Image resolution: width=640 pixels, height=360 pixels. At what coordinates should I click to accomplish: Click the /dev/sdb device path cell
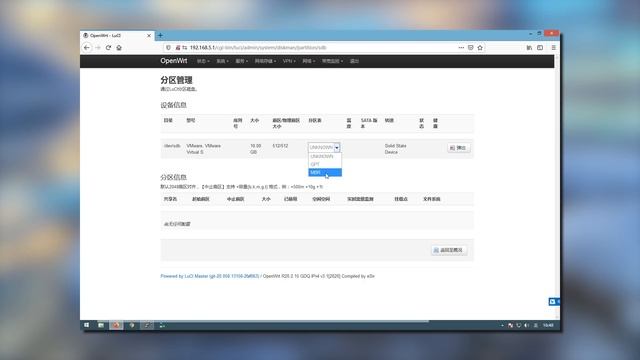tap(172, 146)
